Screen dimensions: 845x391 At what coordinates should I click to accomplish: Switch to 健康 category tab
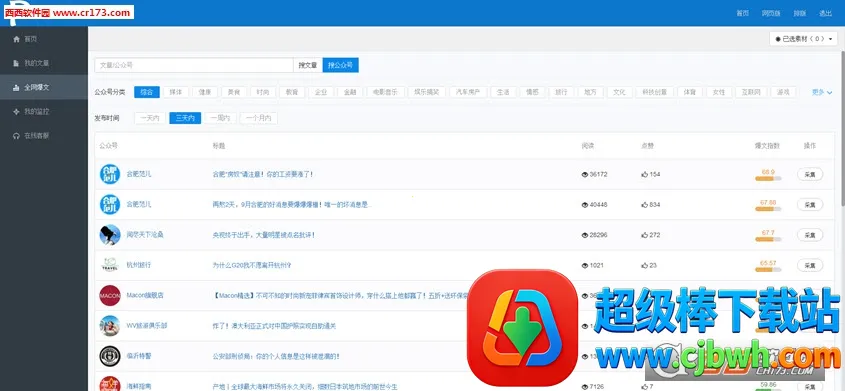(205, 92)
